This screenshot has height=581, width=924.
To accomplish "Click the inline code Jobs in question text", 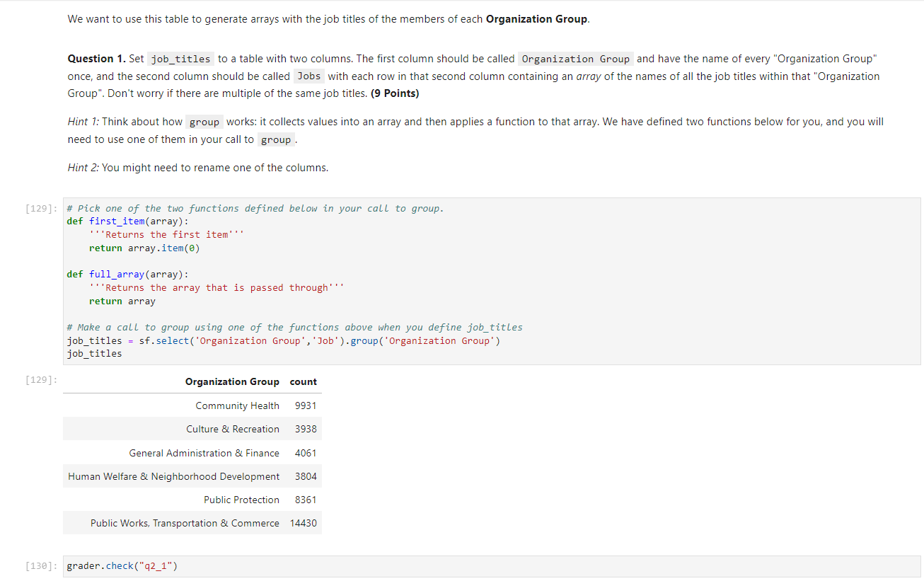I will [309, 76].
